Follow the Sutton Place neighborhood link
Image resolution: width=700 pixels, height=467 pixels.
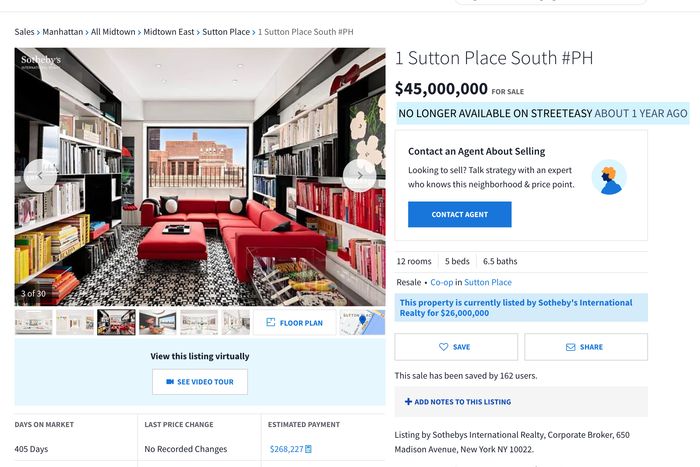click(488, 282)
